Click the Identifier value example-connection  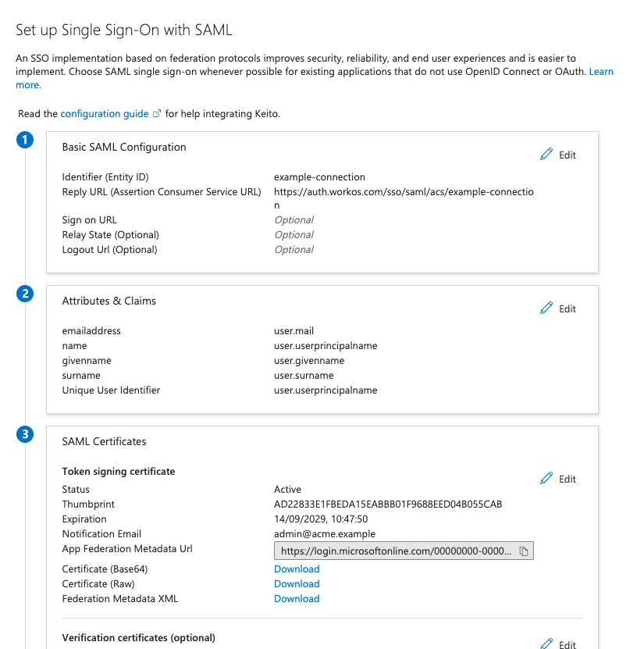pyautogui.click(x=319, y=177)
